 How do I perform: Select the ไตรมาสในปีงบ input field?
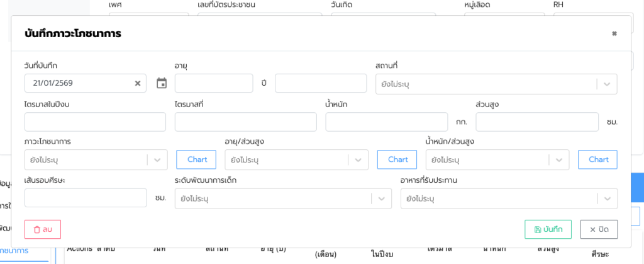tap(95, 122)
